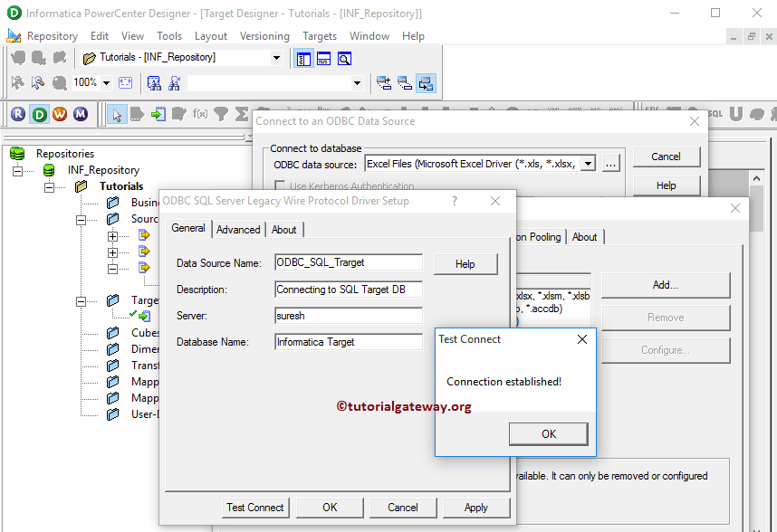
Task: Open the Versioning menu
Action: [x=264, y=36]
